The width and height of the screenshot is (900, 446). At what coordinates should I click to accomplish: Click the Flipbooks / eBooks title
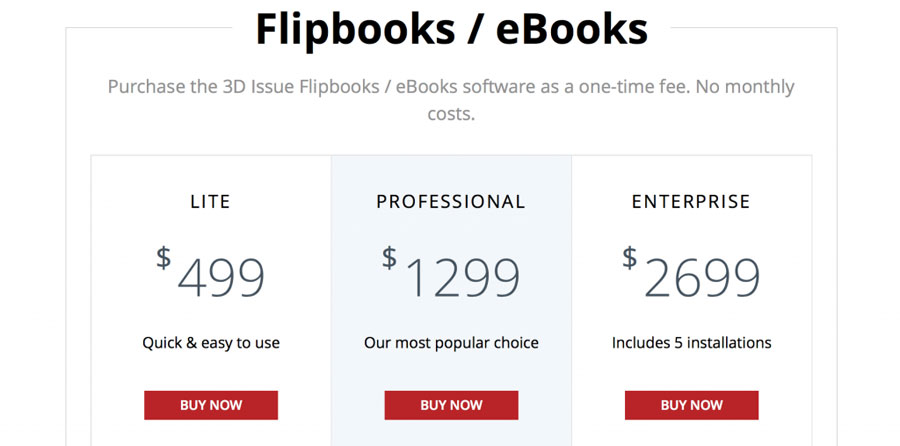(452, 29)
